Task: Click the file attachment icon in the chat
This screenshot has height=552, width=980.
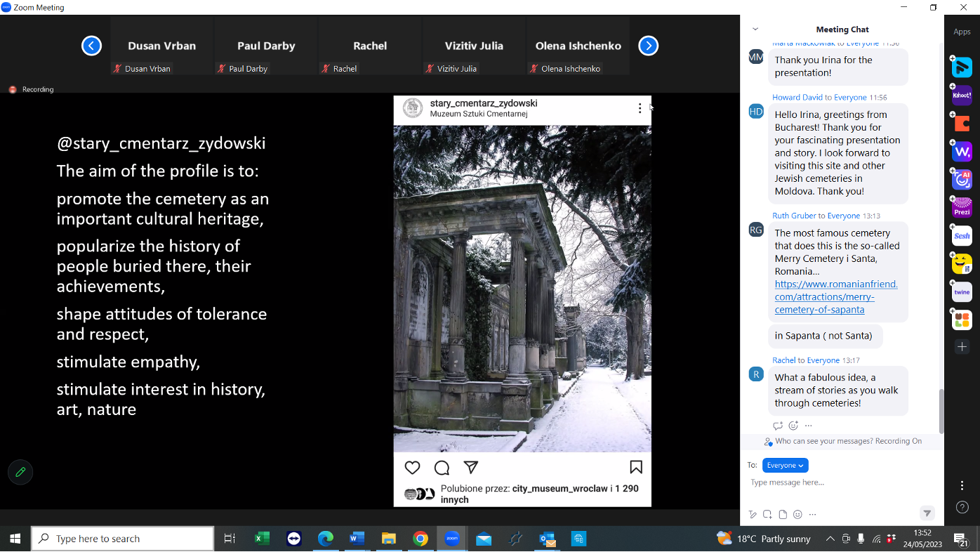Action: click(x=783, y=513)
